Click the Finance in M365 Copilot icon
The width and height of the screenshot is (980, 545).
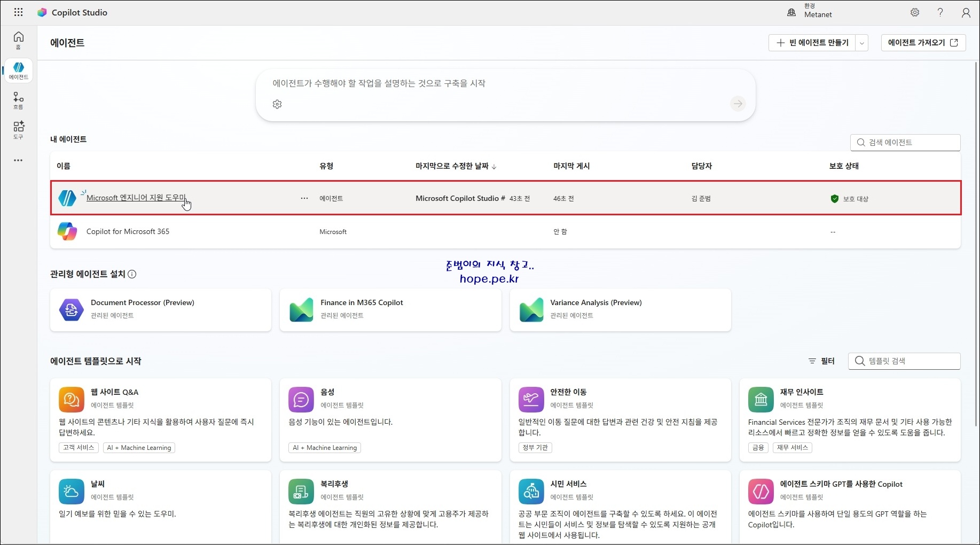[x=301, y=310]
